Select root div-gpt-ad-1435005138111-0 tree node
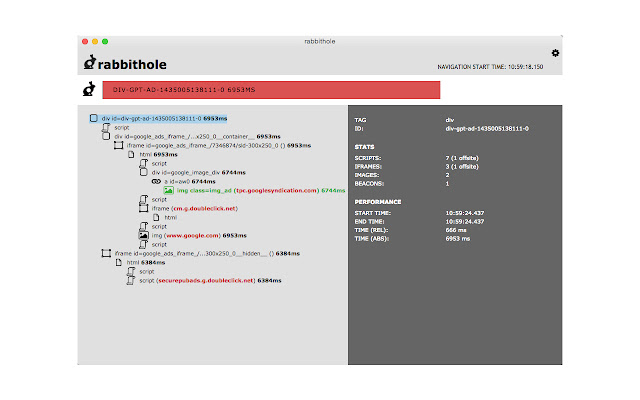640x400 pixels. pos(151,118)
